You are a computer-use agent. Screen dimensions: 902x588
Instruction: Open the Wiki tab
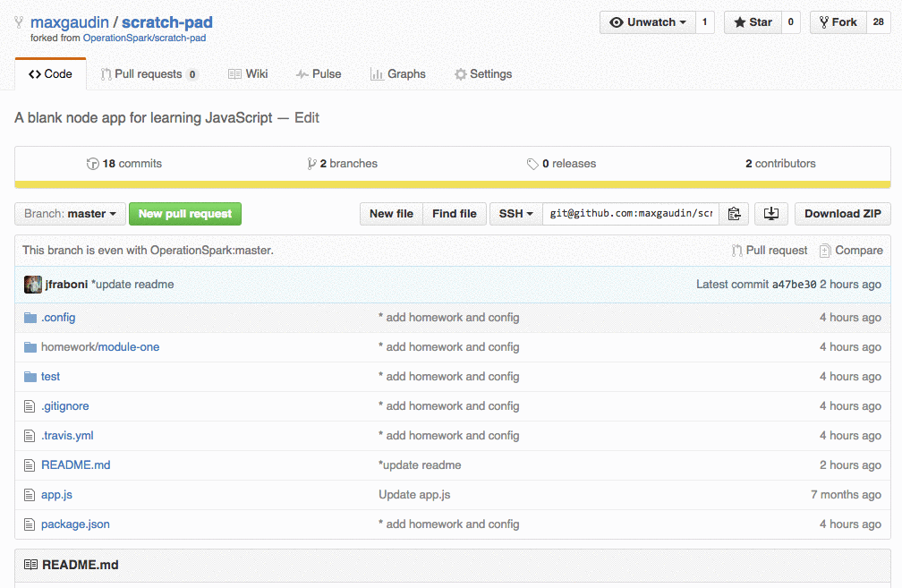coord(248,74)
